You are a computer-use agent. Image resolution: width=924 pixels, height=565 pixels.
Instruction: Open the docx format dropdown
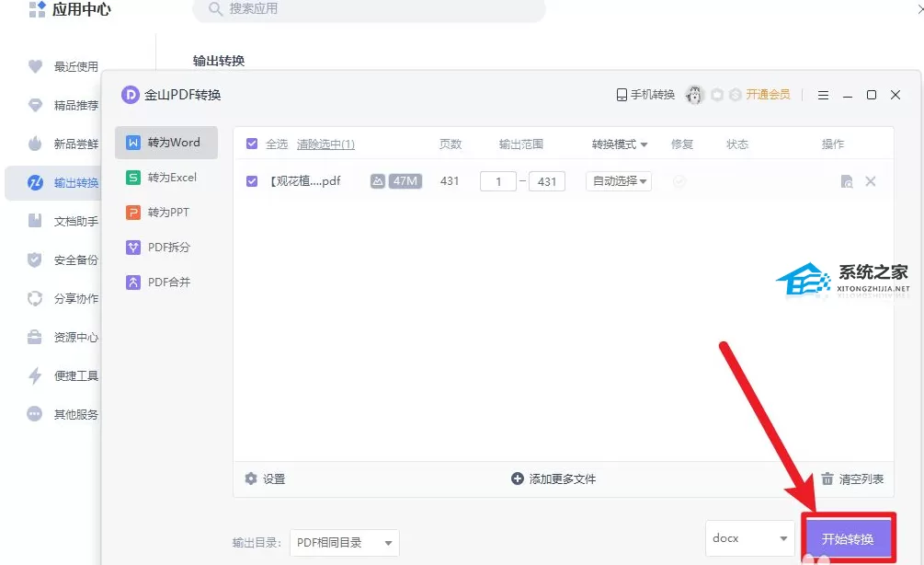pos(749,538)
